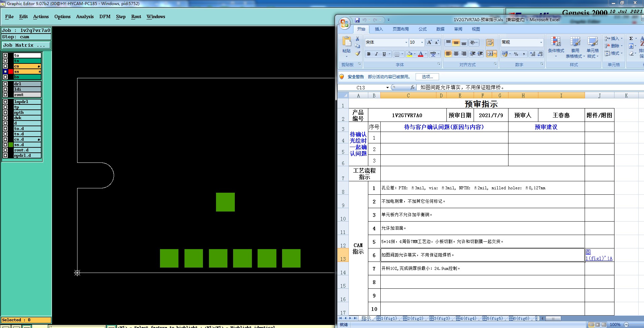Open Quick Access Toolbar customize dropdown
Image resolution: width=644 pixels, height=328 pixels.
(x=389, y=20)
